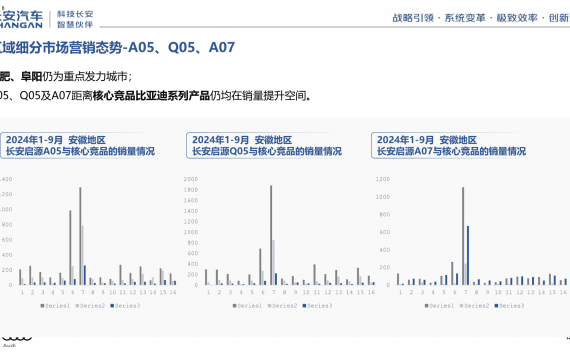
Task: Click the header tagline starting with 战略引领
Action: pyautogui.click(x=481, y=18)
